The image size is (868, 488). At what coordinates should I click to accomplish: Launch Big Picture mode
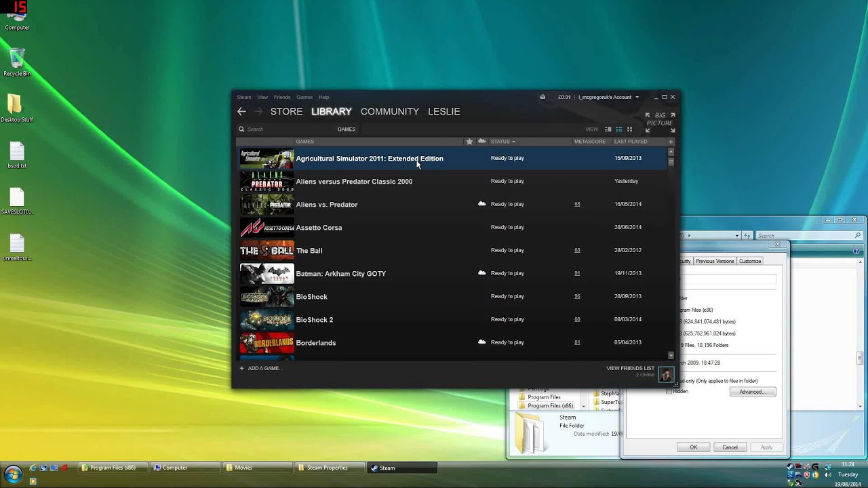coord(660,123)
